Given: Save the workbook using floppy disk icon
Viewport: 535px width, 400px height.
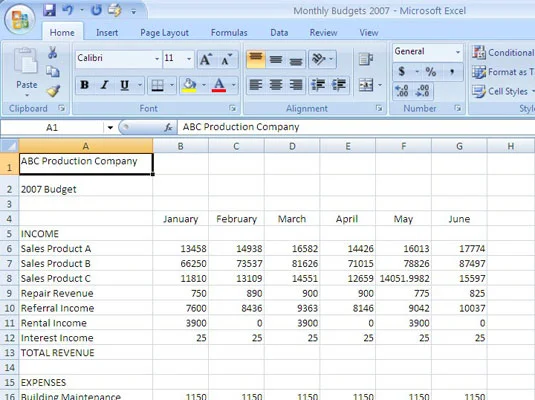Looking at the screenshot, I should click(x=49, y=10).
